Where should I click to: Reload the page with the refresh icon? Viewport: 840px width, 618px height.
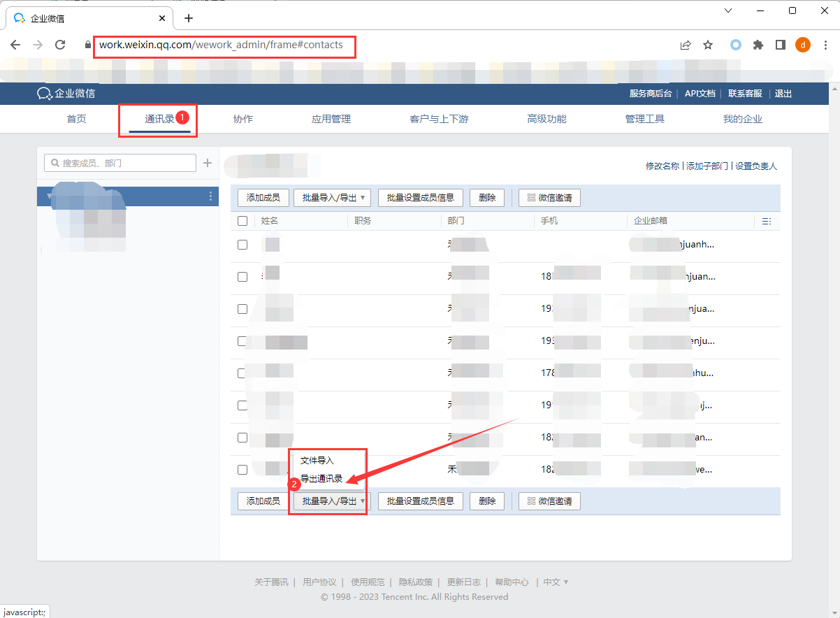pos(60,45)
